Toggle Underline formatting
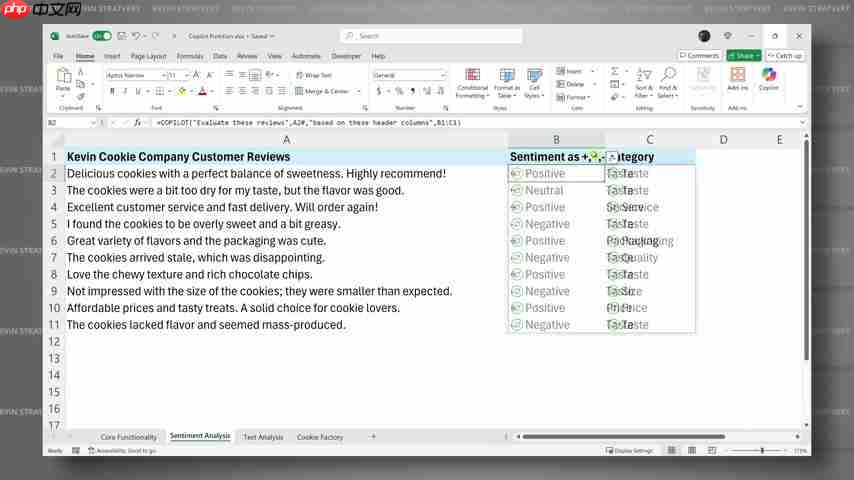The image size is (854, 480). pyautogui.click(x=138, y=92)
